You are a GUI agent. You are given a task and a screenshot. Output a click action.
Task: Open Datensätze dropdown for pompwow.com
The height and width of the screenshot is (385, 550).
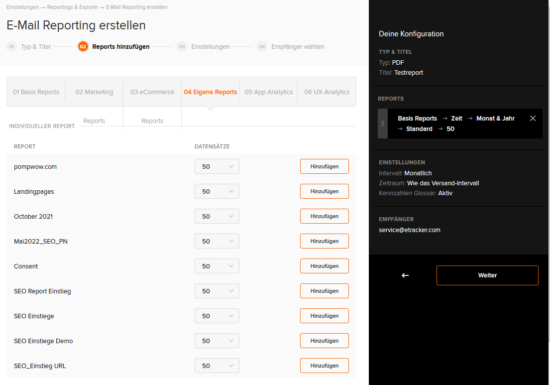pyautogui.click(x=217, y=167)
